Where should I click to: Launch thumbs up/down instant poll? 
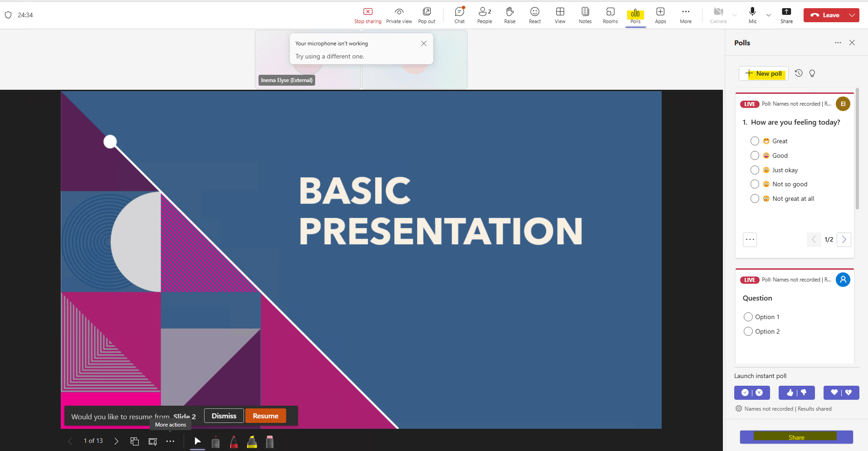tap(796, 393)
